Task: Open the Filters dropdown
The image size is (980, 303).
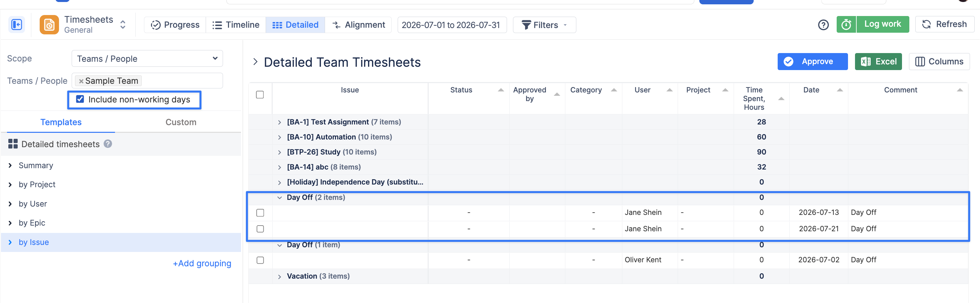Action: [544, 25]
